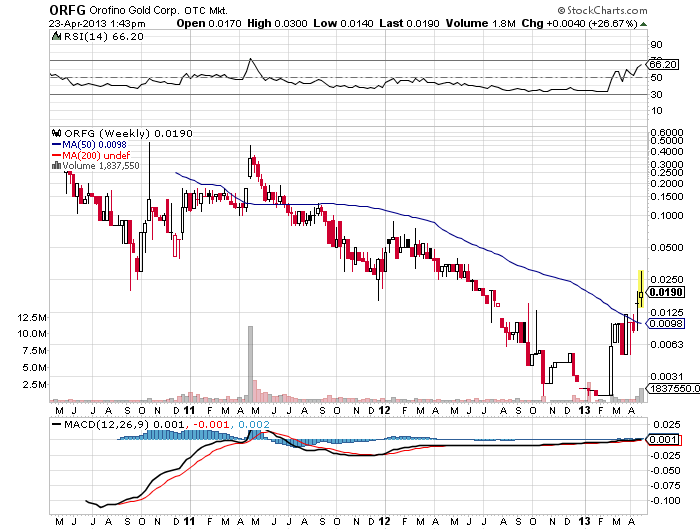Click the 0.0063 price axis label
This screenshot has height=530, width=700.
tap(667, 344)
